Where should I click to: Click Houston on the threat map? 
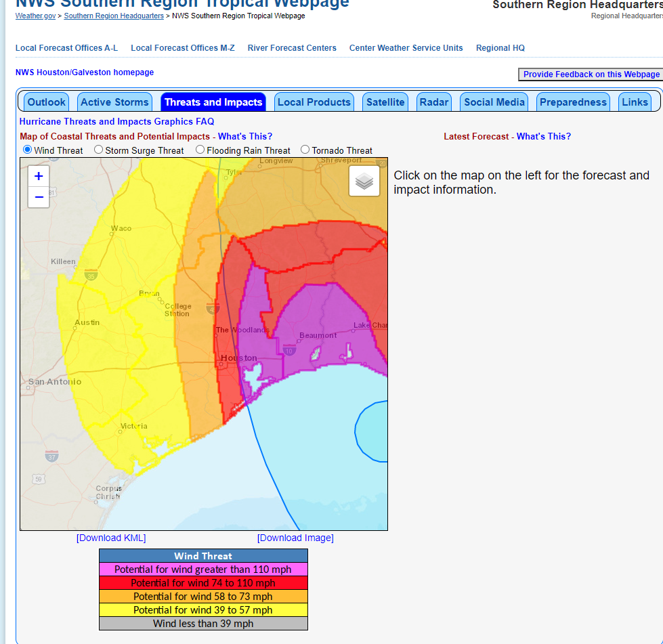point(238,358)
